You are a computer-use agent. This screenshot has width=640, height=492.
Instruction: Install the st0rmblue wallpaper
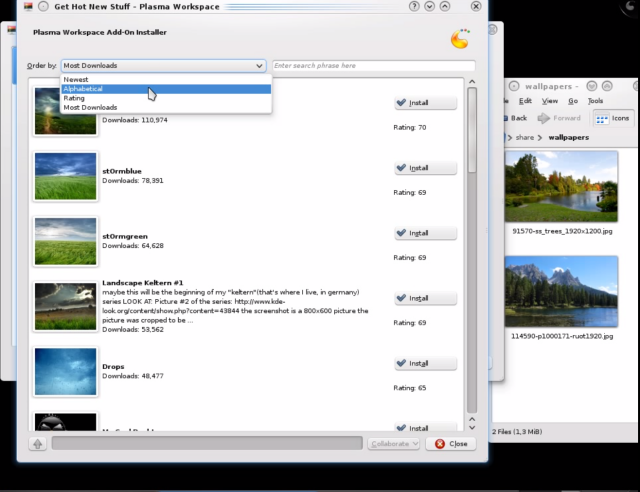pyautogui.click(x=425, y=168)
